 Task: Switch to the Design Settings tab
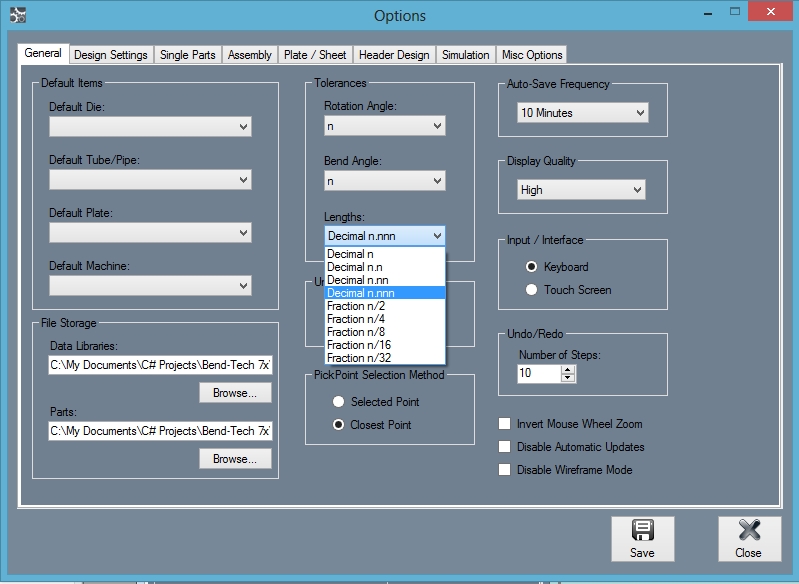click(x=111, y=55)
